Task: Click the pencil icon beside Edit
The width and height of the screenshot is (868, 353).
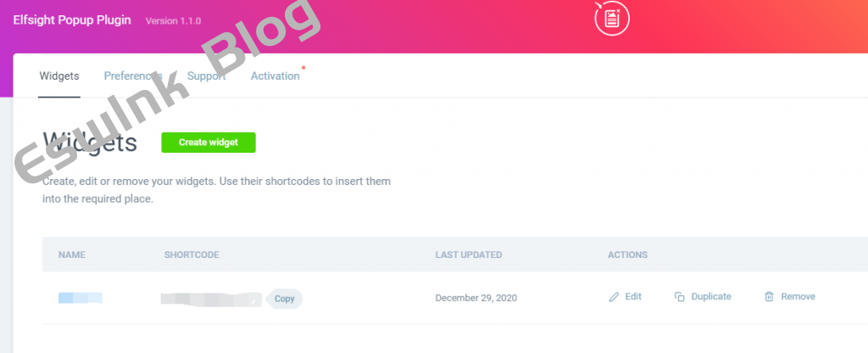Action: click(x=615, y=297)
